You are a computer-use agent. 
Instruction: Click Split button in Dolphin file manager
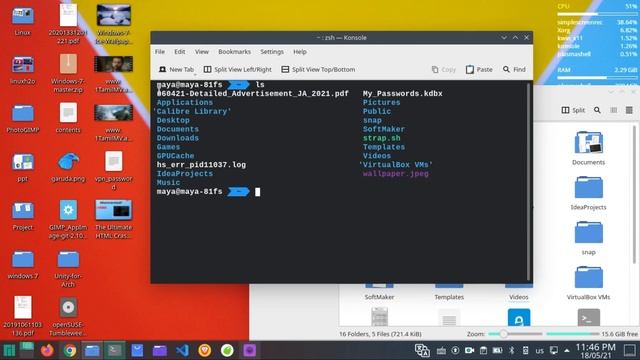[573, 110]
